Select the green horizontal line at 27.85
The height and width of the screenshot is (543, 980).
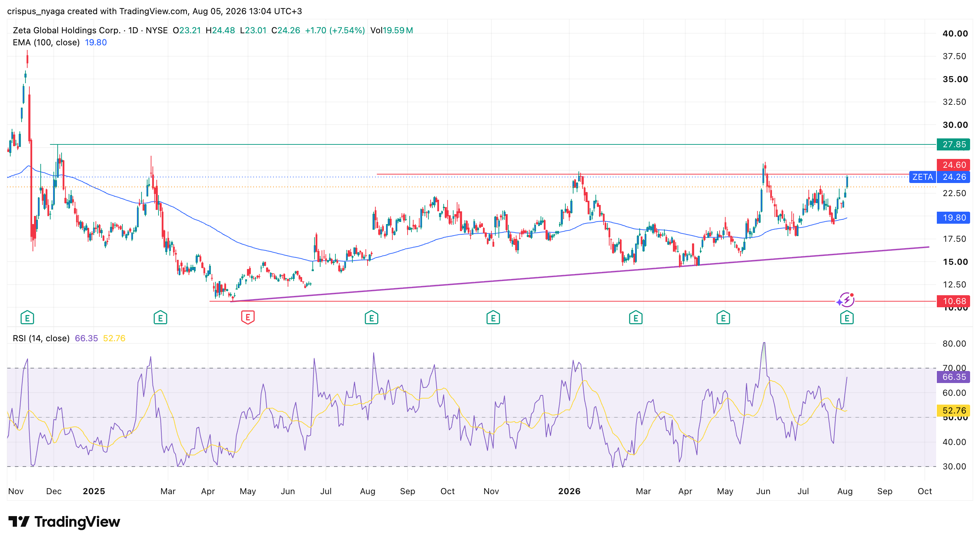point(493,144)
